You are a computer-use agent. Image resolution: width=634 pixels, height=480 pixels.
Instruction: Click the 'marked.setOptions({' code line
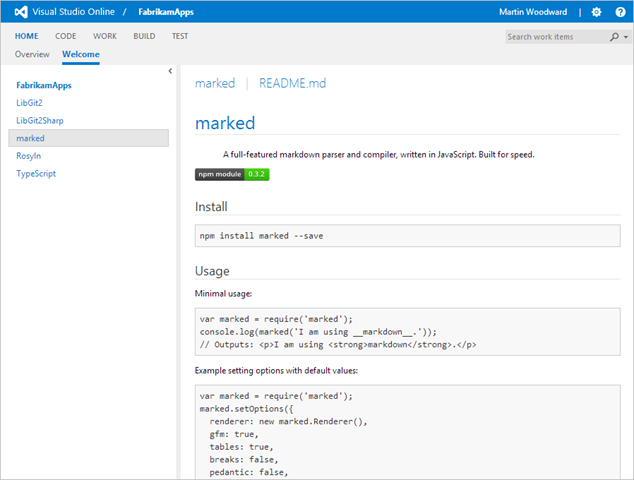tap(246, 409)
